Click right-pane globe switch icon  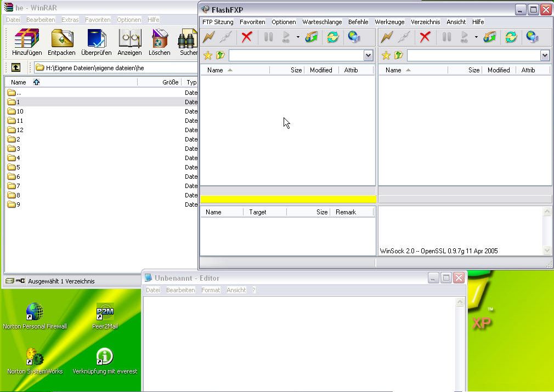(532, 37)
